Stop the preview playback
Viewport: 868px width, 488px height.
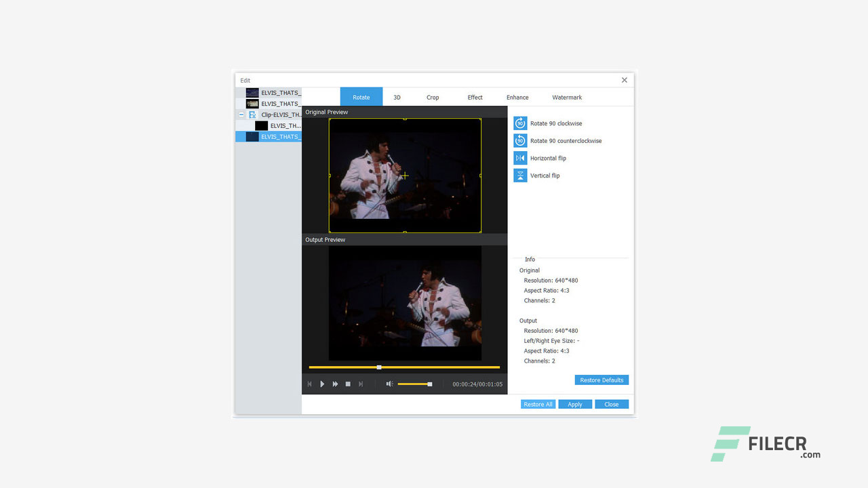[x=348, y=384]
